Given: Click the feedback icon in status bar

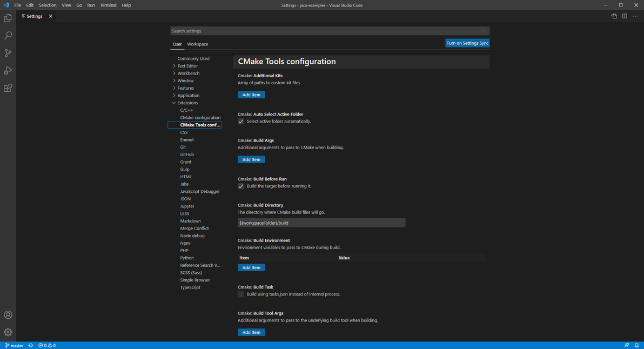Looking at the screenshot, I should coord(627,345).
